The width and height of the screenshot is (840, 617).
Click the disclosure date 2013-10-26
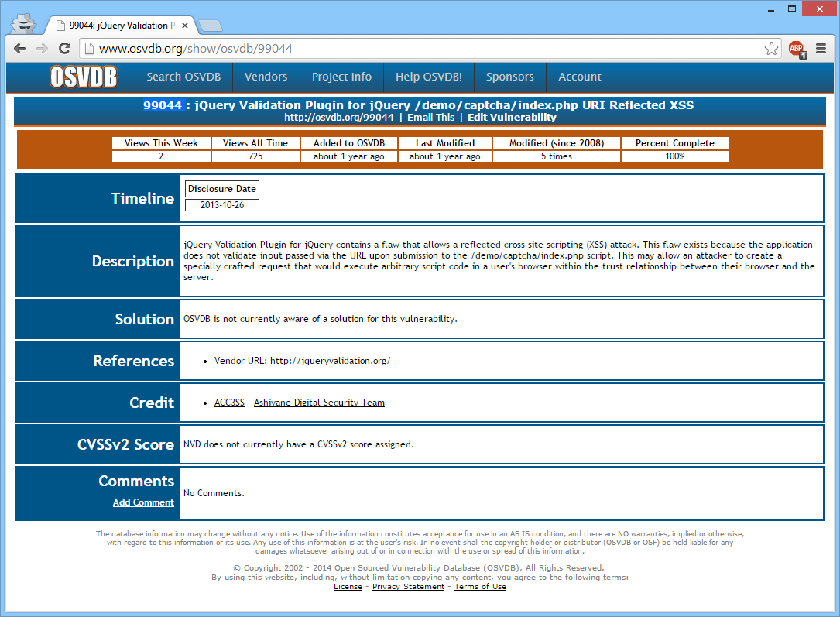coord(222,205)
